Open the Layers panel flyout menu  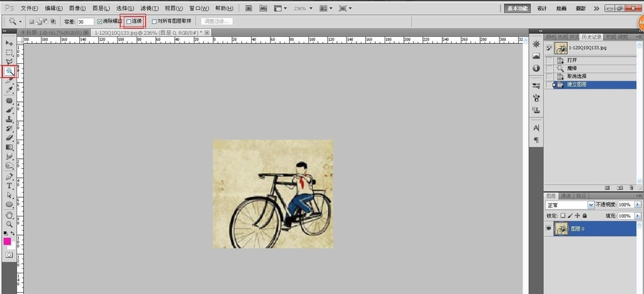[638, 196]
